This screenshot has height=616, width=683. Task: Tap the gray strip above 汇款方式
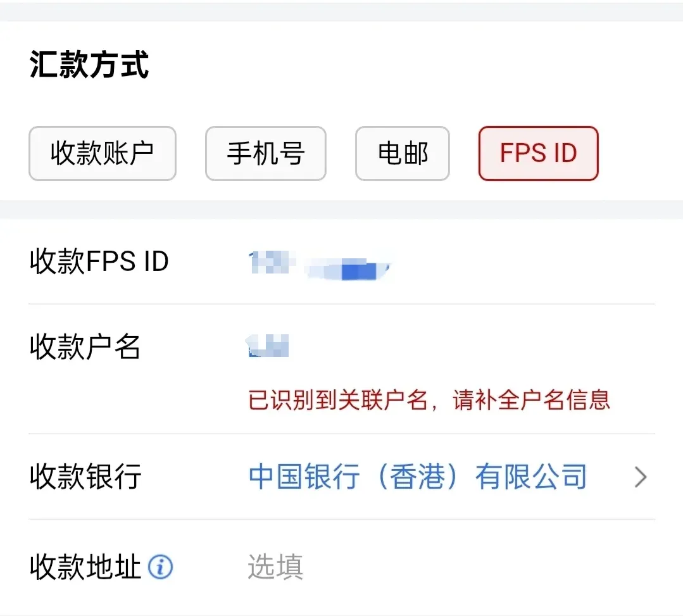point(342,12)
